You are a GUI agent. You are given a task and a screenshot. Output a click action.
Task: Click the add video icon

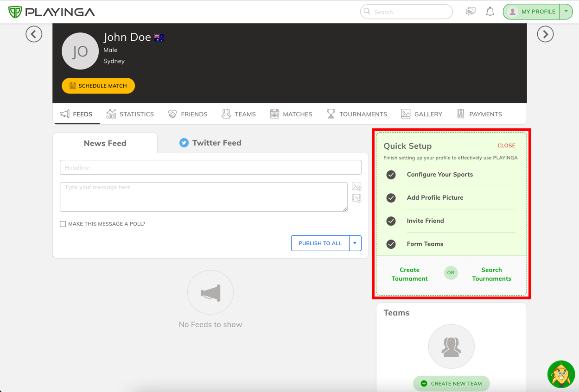coord(356,198)
